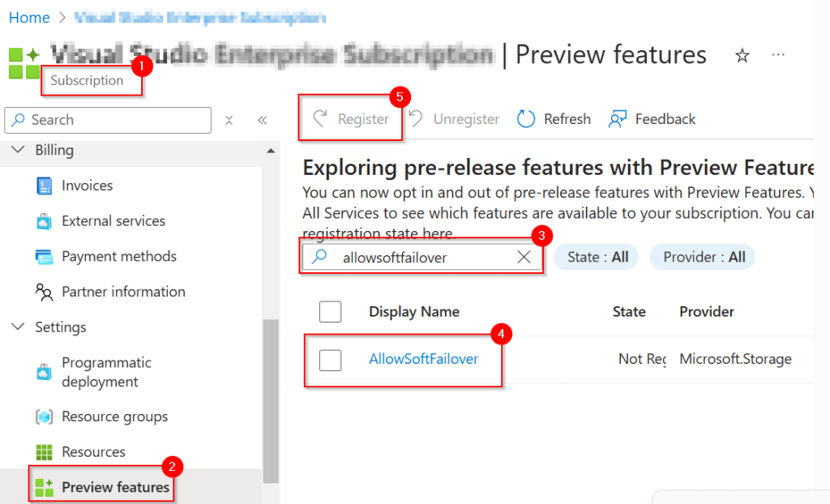
Task: Check the AllowSoftFailover row checkbox
Action: 331,359
